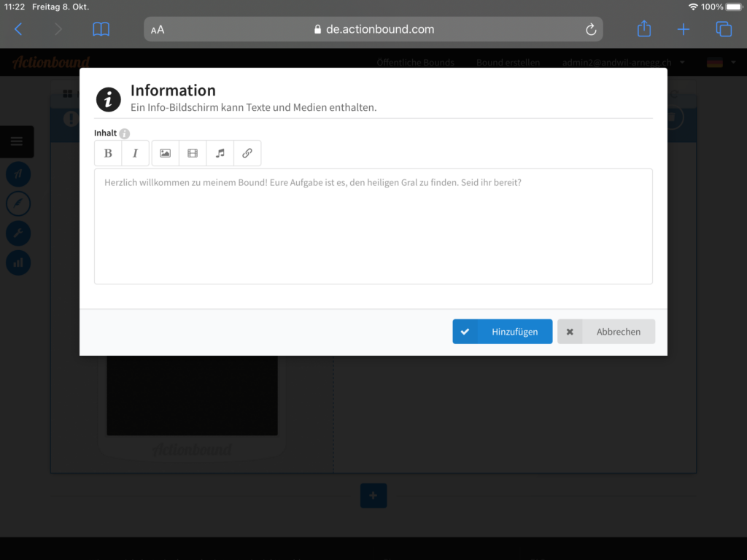Image resolution: width=747 pixels, height=560 pixels.
Task: Insert an image into the content
Action: (x=165, y=153)
